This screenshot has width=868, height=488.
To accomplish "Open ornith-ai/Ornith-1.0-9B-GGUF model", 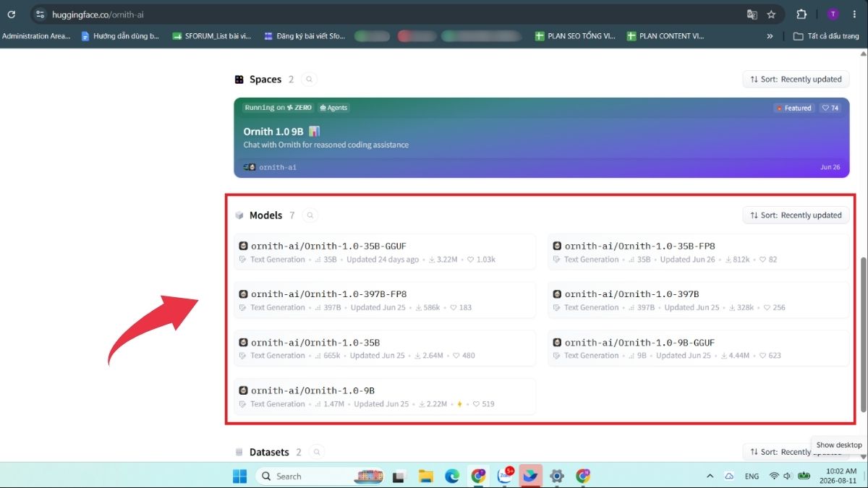I will (x=699, y=348).
